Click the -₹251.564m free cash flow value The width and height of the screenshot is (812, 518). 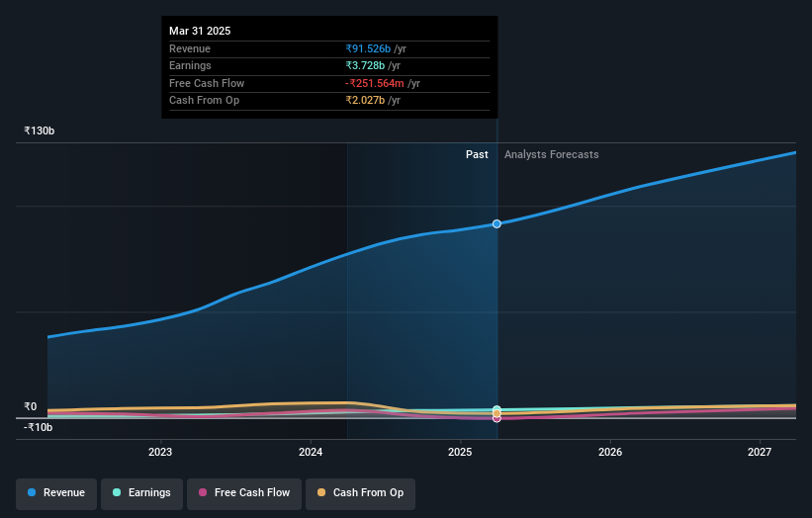(375, 83)
